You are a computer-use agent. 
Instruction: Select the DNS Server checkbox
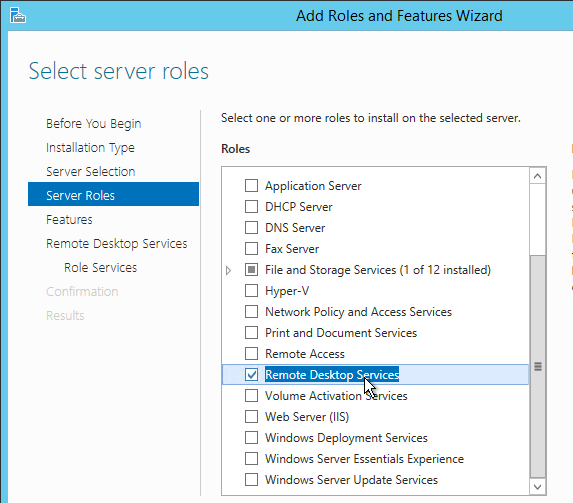[x=251, y=227]
